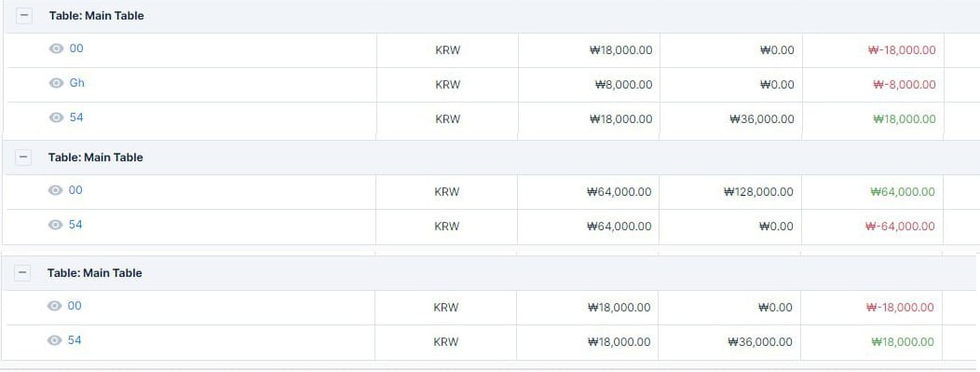
Task: Select the red ₩-8,000.00 balance cell
Action: tap(873, 85)
